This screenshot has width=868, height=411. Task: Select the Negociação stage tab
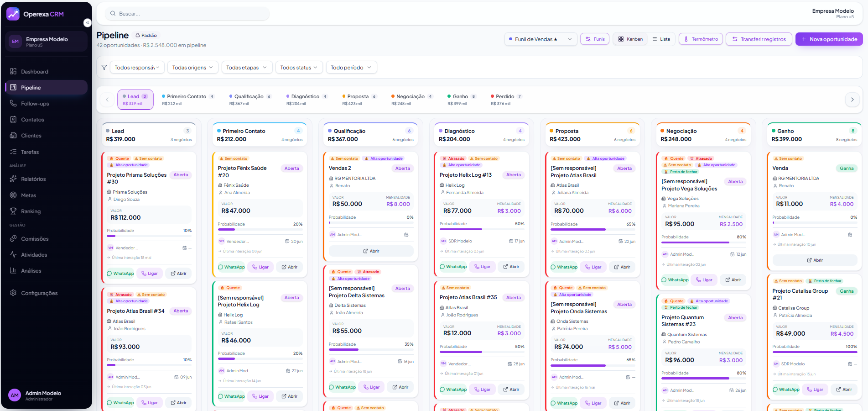point(412,100)
